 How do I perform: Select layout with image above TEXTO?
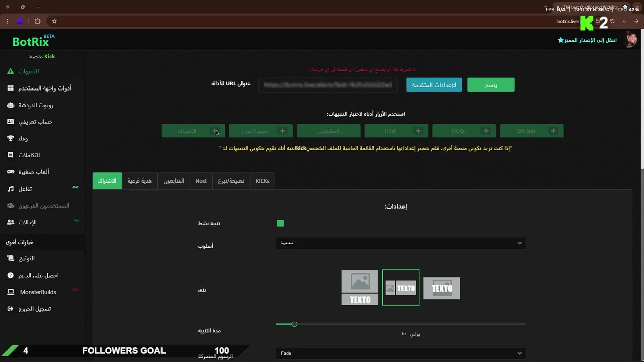point(360,288)
